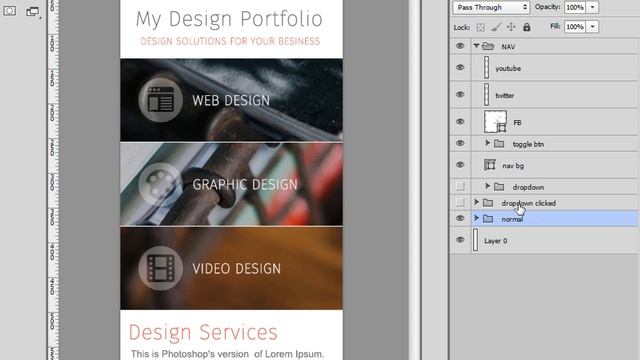This screenshot has width=640, height=360.
Task: Select the FB layer thumbnail
Action: [496, 121]
